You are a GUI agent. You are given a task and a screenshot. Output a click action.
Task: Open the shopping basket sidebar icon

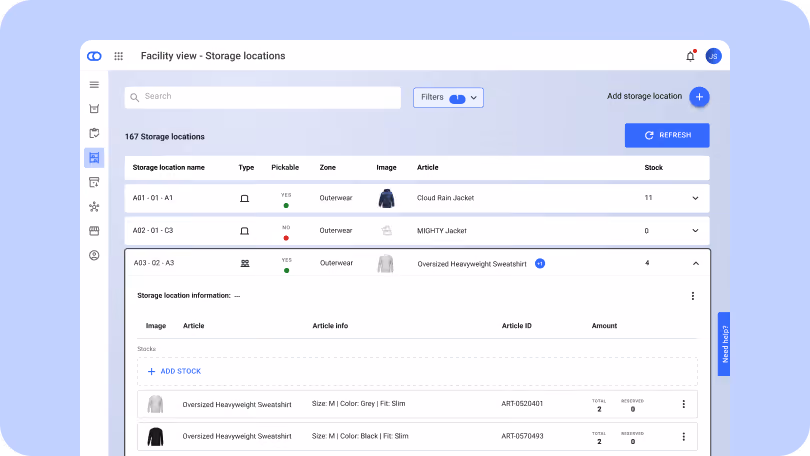tap(94, 108)
